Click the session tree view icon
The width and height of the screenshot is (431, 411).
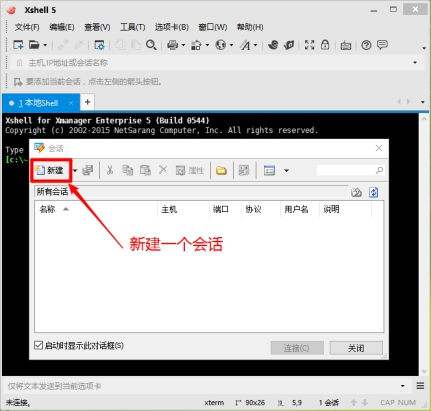[x=244, y=171]
